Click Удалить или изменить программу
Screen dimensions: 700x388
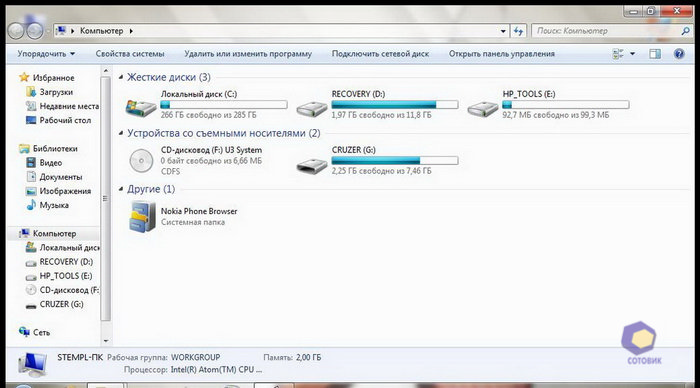coord(248,54)
